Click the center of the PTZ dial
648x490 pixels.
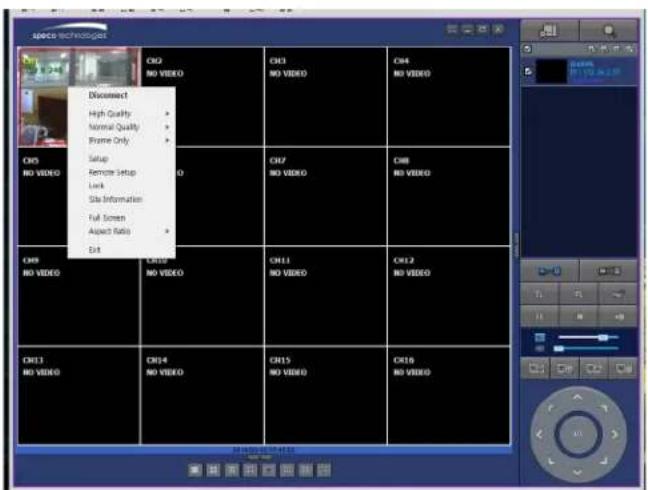(578, 434)
